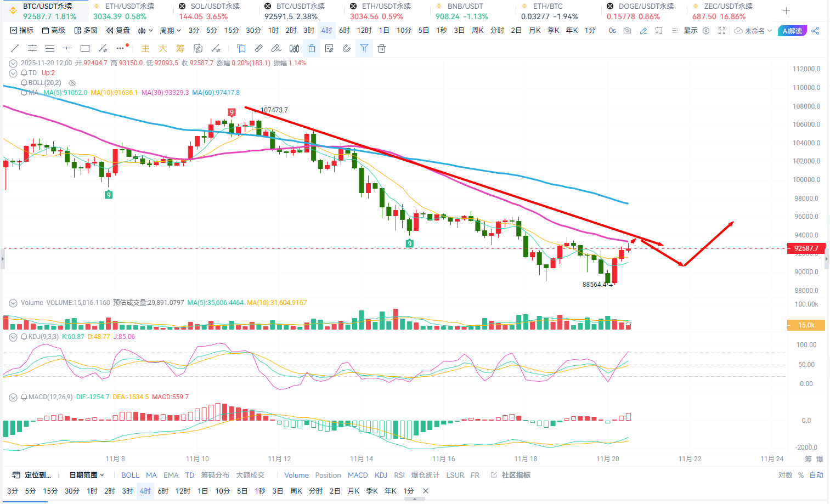Image resolution: width=830 pixels, height=504 pixels.
Task: Click the share icon beside AI解读
Action: pyautogui.click(x=815, y=31)
